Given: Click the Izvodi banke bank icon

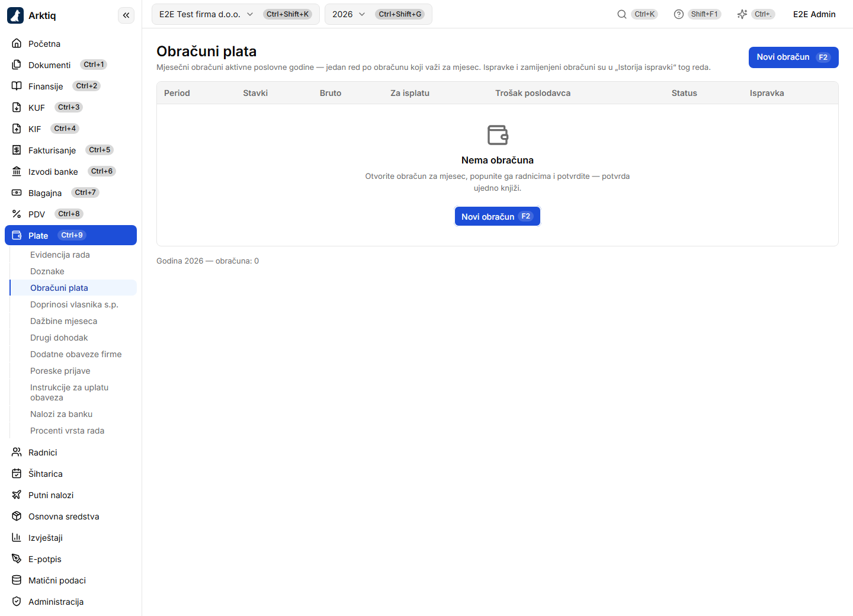Looking at the screenshot, I should (17, 171).
